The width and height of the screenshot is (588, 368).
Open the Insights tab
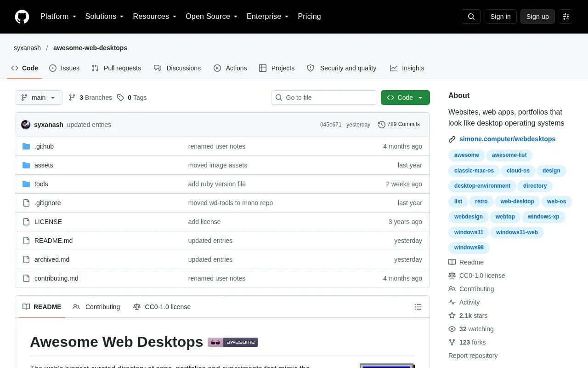407,68
